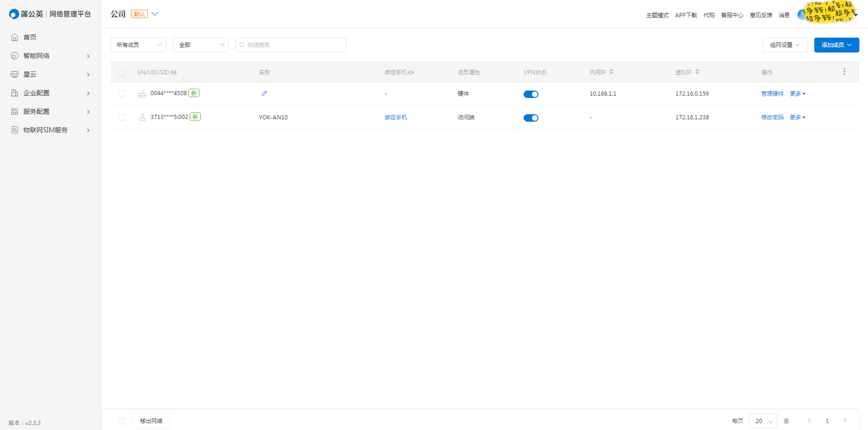The image size is (868, 430).
Task: Click the 物联网SIM服务 card icon
Action: [x=14, y=130]
